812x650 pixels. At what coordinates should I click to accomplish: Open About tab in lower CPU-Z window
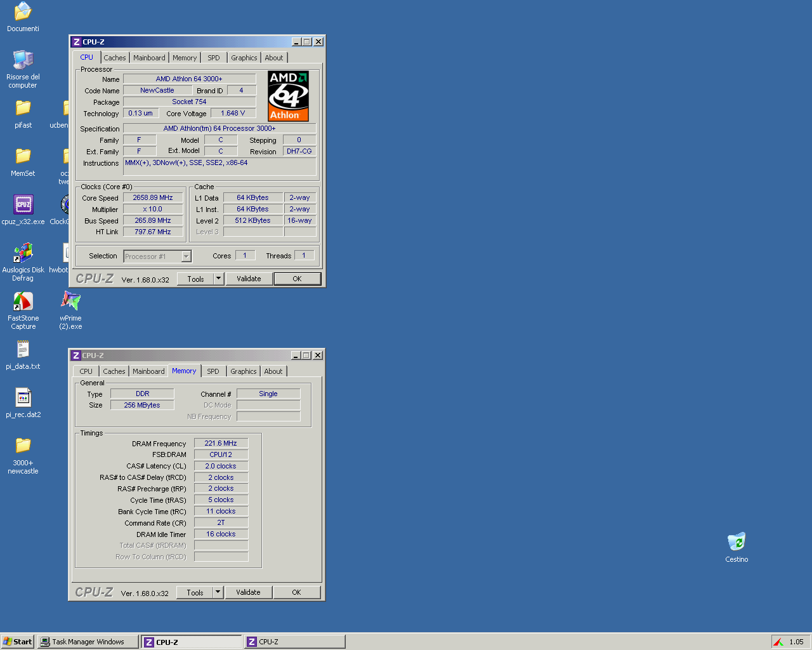pos(273,371)
